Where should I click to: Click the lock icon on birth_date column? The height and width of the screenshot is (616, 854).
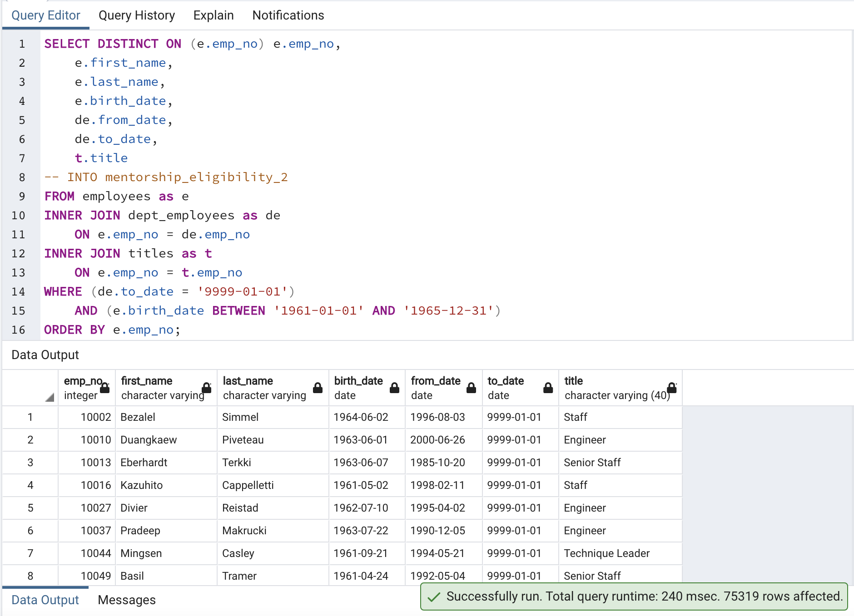pyautogui.click(x=393, y=389)
